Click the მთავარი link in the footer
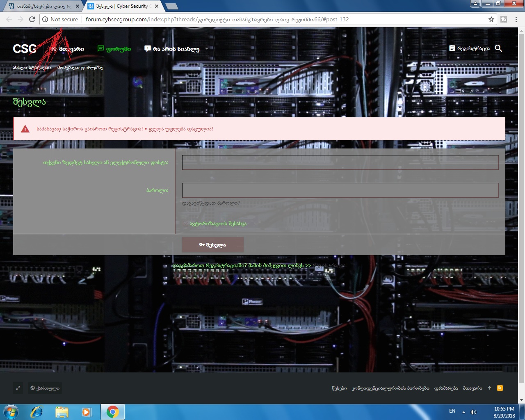Screen dimensions: 525x420 point(472,388)
